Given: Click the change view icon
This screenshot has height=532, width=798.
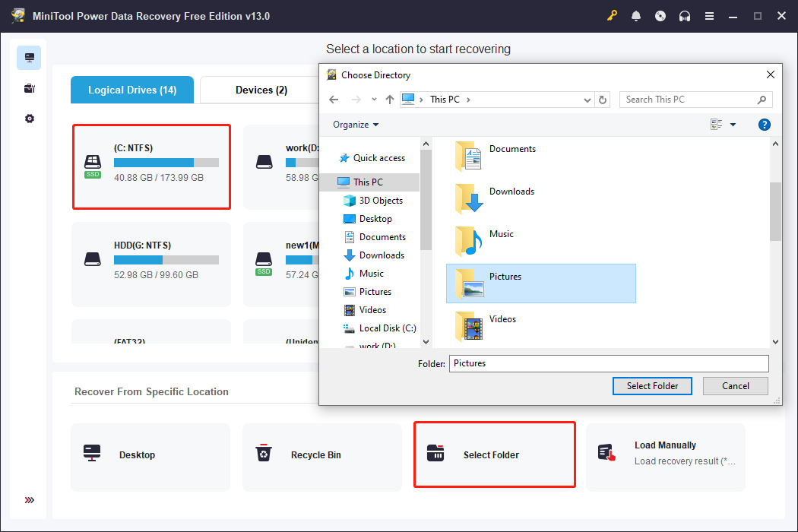Looking at the screenshot, I should click(716, 125).
